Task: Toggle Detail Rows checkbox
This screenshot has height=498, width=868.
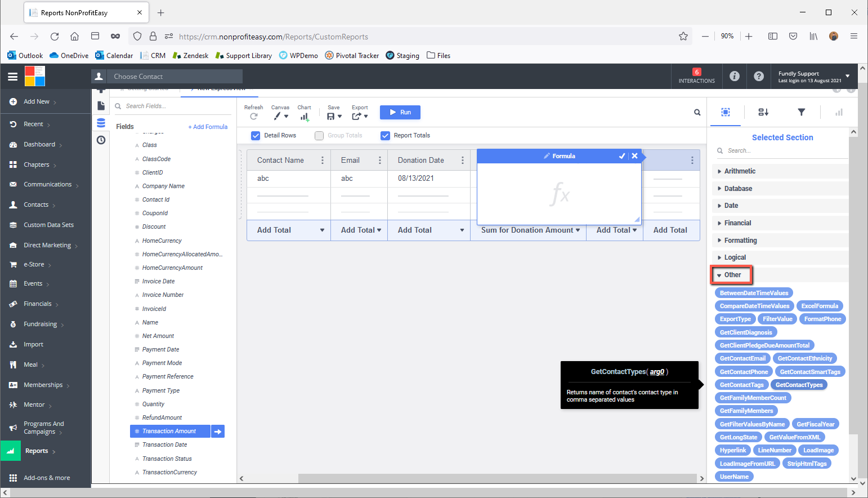Action: click(x=256, y=135)
